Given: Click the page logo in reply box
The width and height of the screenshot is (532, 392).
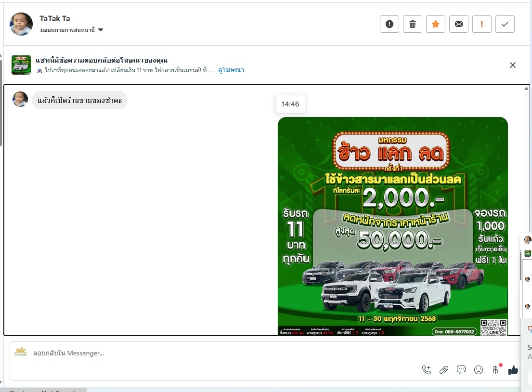Looking at the screenshot, I should (21, 352).
